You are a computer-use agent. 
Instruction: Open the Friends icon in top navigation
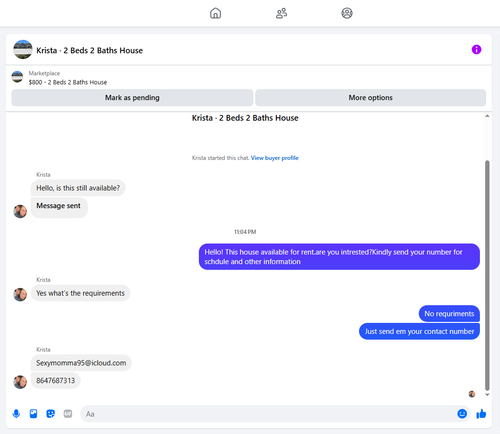click(281, 13)
